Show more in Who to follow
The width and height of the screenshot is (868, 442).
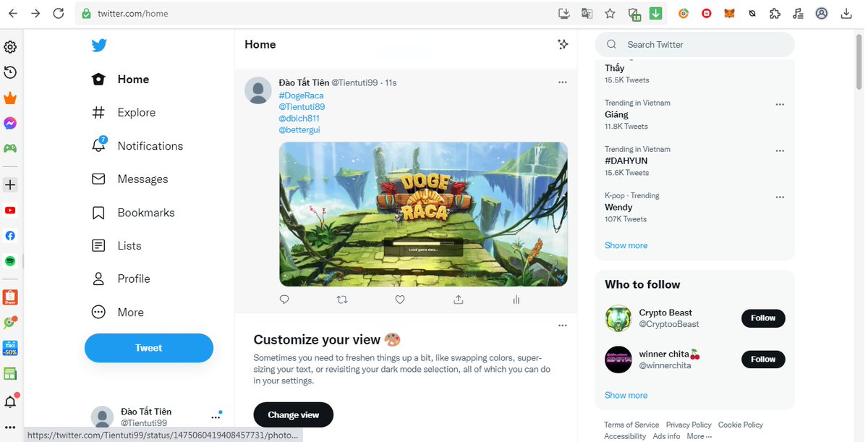[x=626, y=395]
